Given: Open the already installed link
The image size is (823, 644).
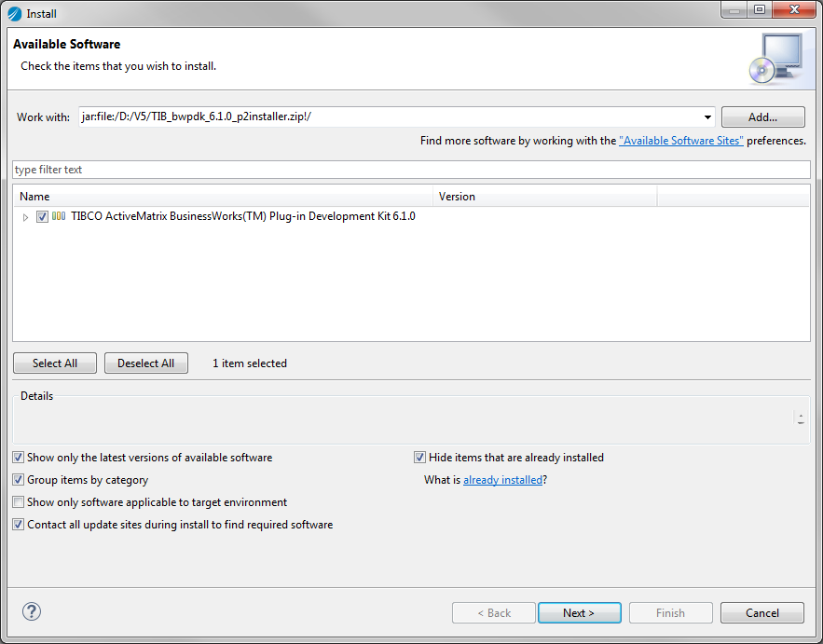Looking at the screenshot, I should (502, 480).
